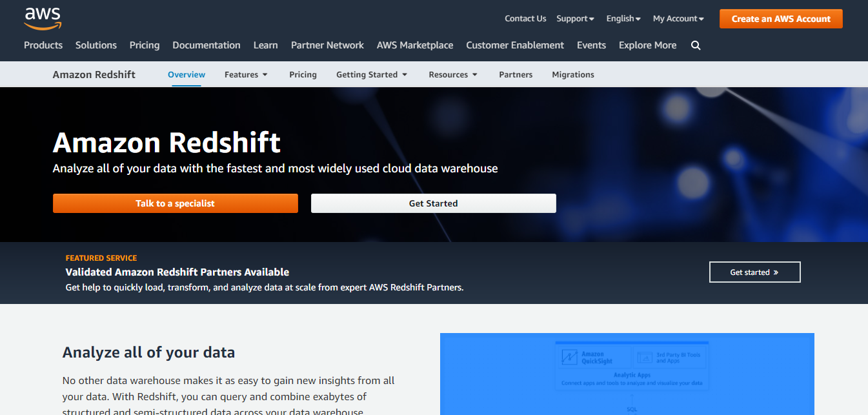
Task: Select the Pricing tab in Redshift subnav
Action: [x=303, y=74]
